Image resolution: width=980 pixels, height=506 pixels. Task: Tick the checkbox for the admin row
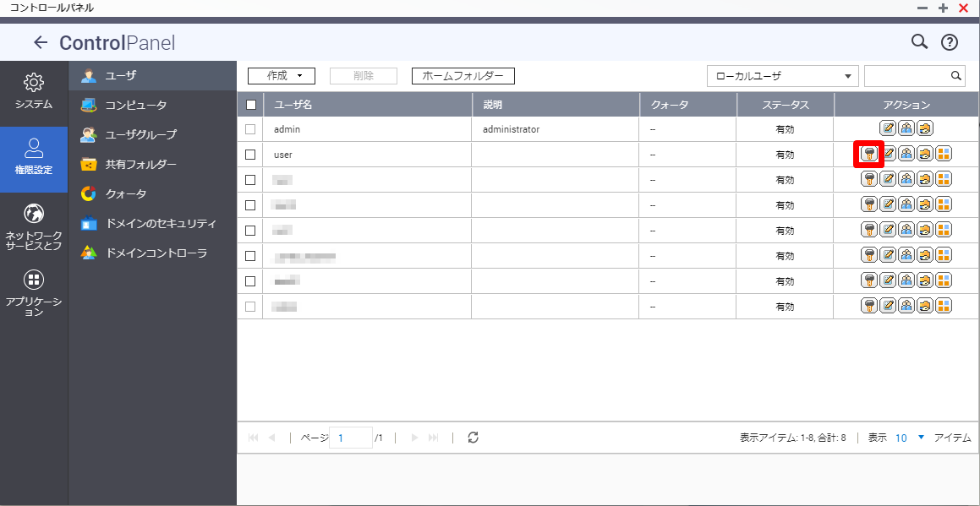pyautogui.click(x=250, y=129)
